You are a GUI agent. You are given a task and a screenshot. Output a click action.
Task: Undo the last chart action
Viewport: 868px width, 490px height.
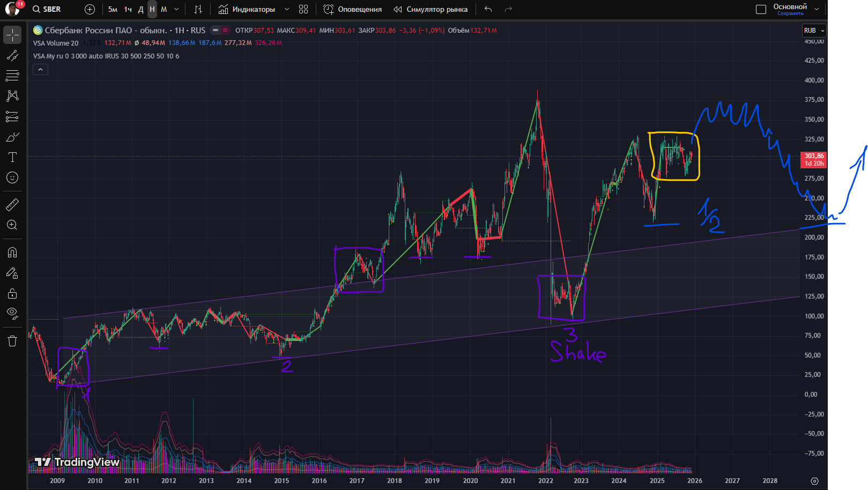[488, 9]
